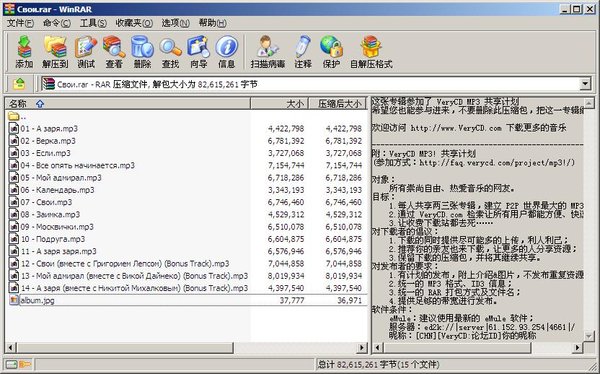Open the Comment (注释) tool
The height and width of the screenshot is (374, 600).
(303, 52)
